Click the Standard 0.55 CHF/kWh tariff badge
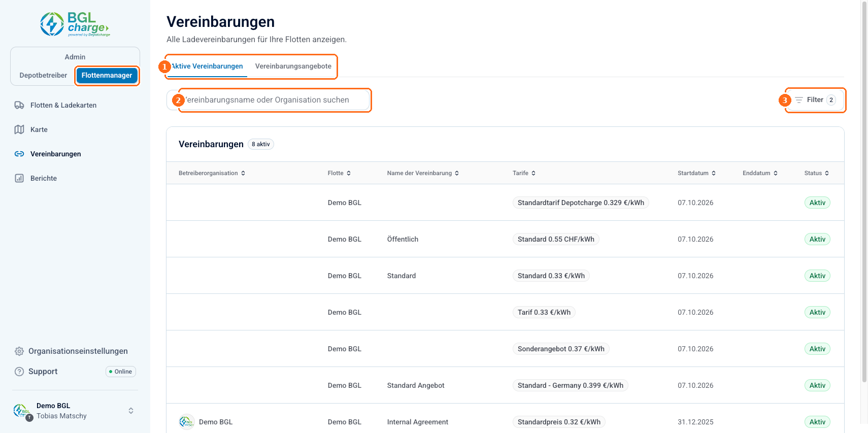 pos(556,239)
